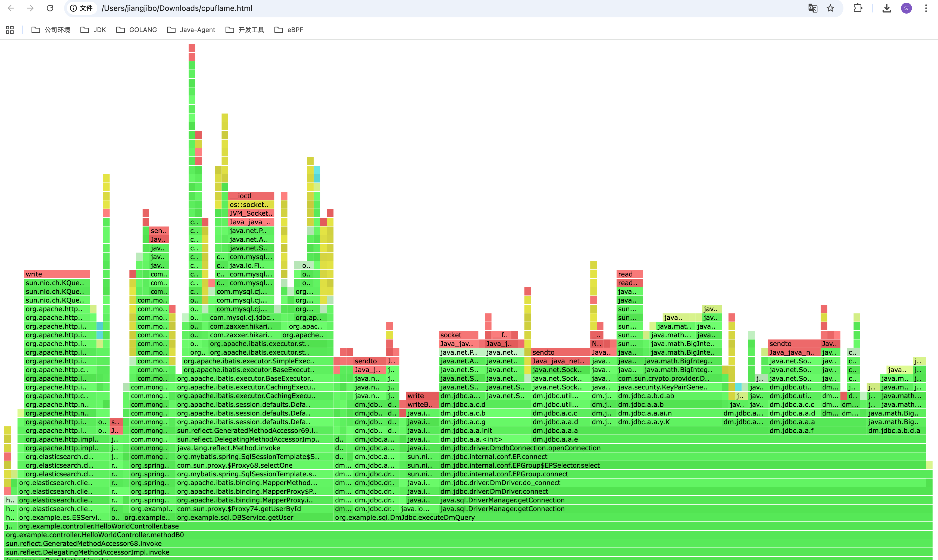Open the eBPF bookmarks folder

point(289,30)
